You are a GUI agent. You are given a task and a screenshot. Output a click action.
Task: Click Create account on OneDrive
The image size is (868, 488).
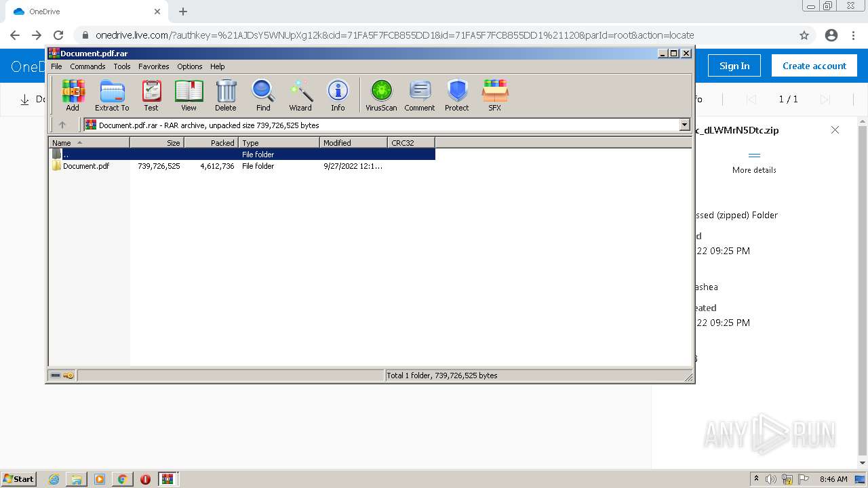pyautogui.click(x=814, y=66)
